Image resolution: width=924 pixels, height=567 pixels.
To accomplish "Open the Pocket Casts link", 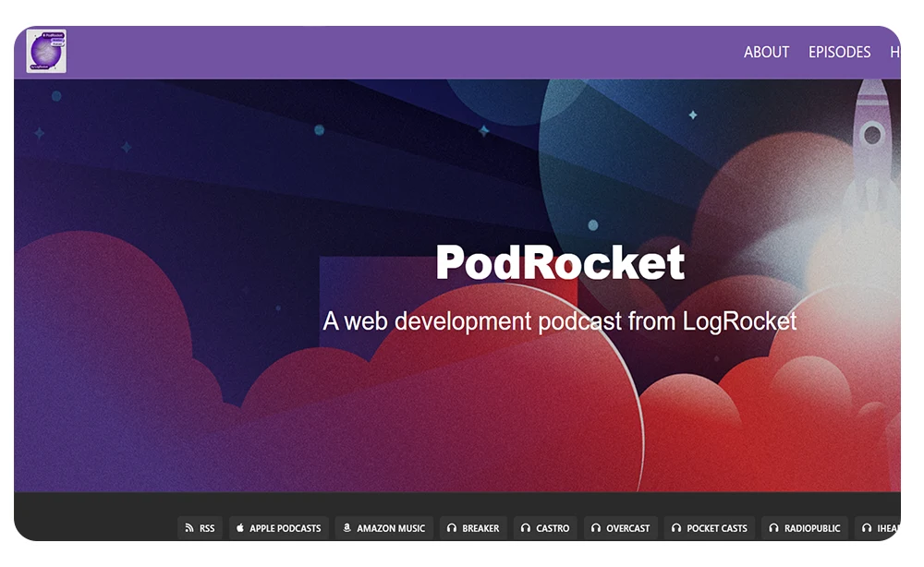I will click(710, 528).
